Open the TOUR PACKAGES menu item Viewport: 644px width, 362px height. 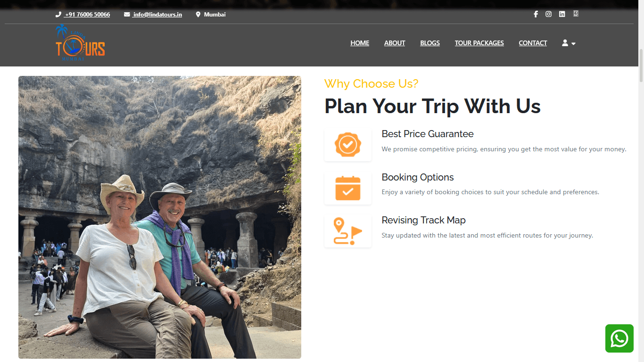(479, 43)
